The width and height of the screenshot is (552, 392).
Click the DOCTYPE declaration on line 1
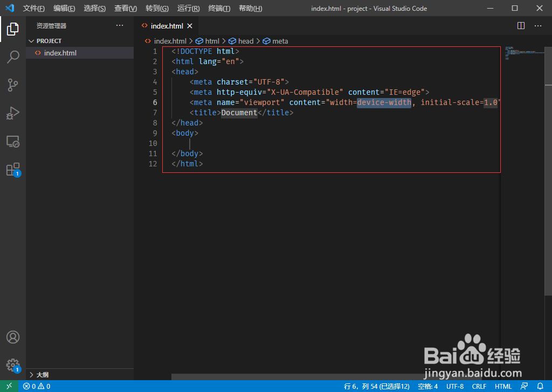(205, 51)
